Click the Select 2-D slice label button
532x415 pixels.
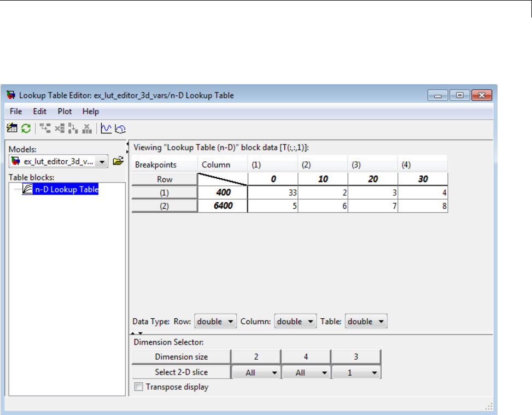(181, 372)
